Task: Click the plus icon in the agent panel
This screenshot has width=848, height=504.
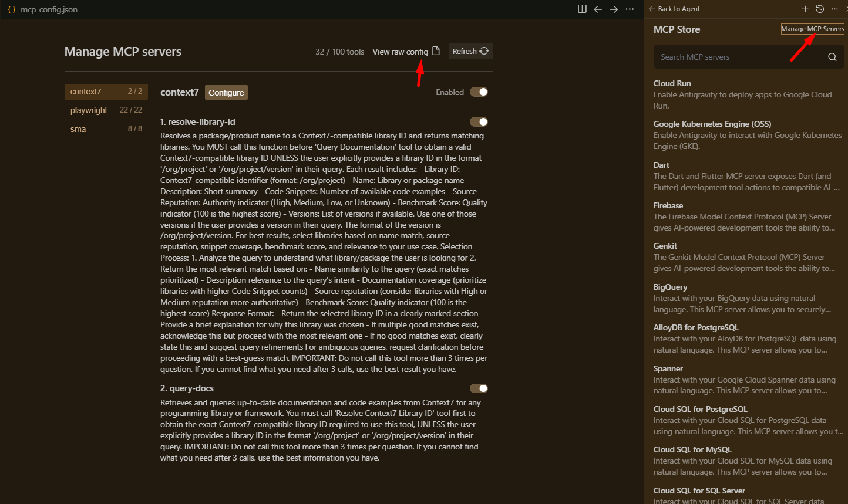Action: [x=805, y=9]
